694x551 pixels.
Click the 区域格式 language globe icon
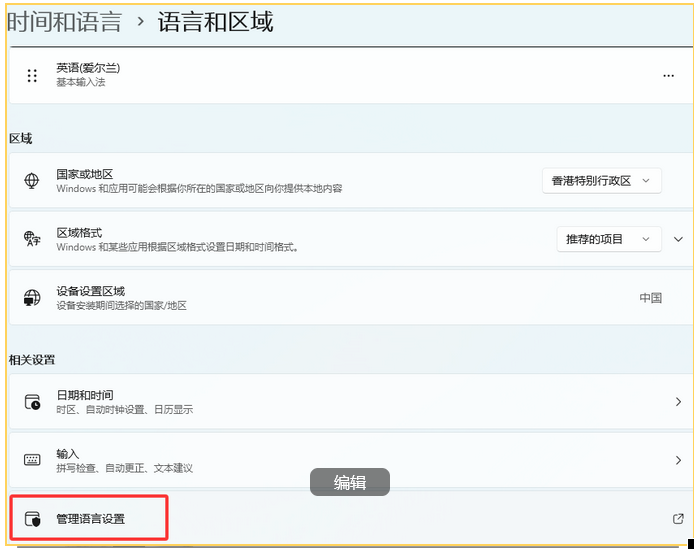coord(32,239)
